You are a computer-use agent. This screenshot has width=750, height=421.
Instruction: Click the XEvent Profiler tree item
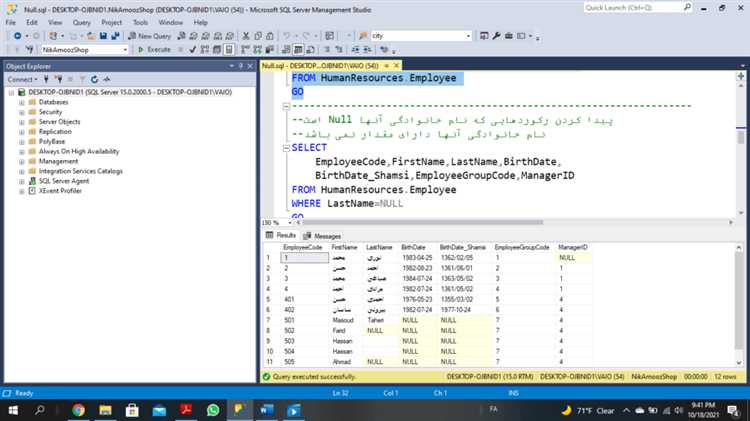coord(60,191)
